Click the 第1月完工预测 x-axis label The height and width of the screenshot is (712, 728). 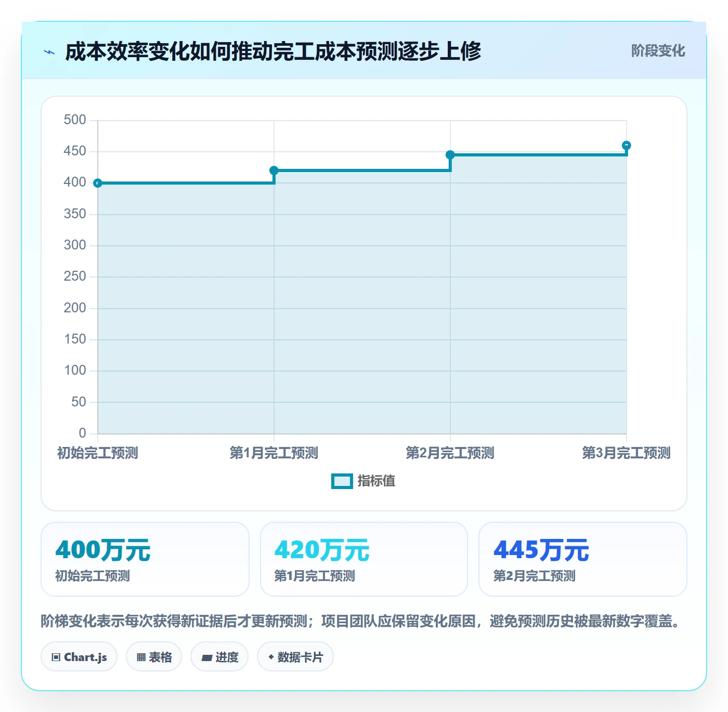coord(274,453)
